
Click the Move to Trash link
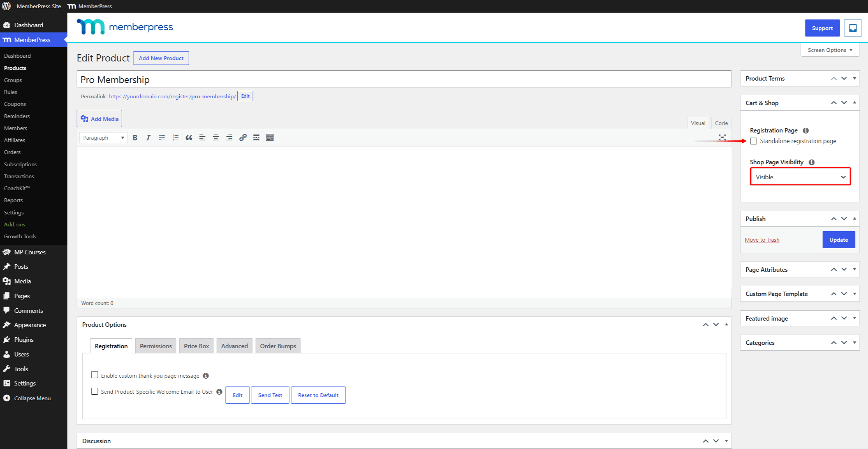click(x=762, y=240)
